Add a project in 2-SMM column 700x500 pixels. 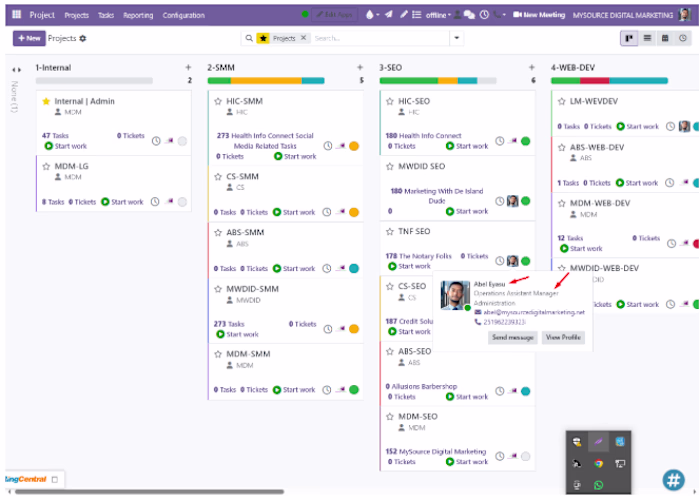(x=360, y=67)
